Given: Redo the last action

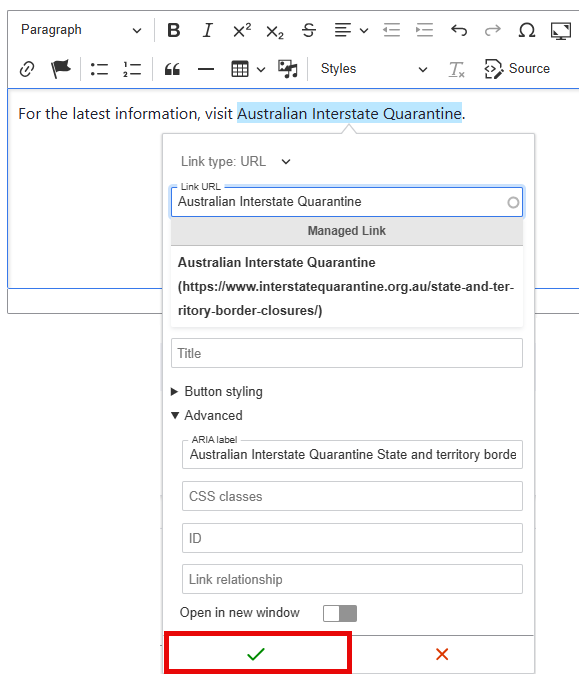Looking at the screenshot, I should [493, 30].
